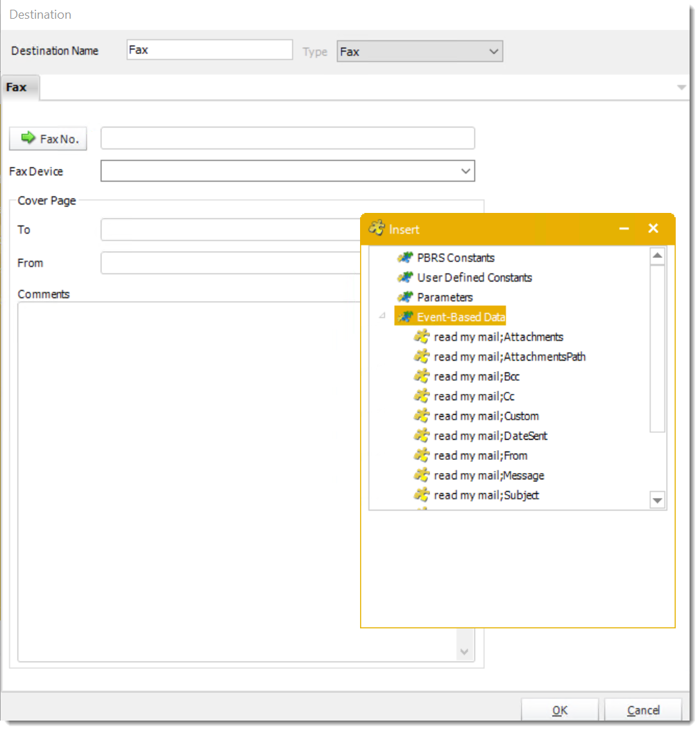Select the read my mail;DateSent icon

pos(421,436)
